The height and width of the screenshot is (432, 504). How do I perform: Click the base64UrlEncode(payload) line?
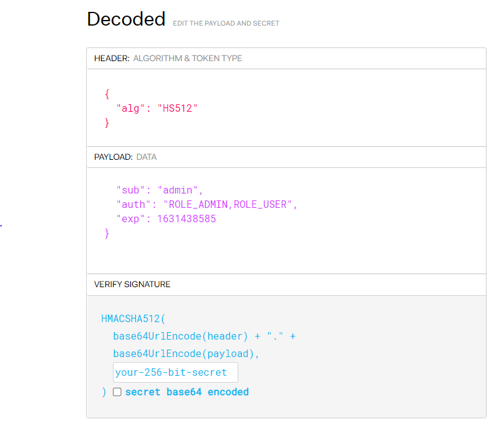(x=186, y=353)
